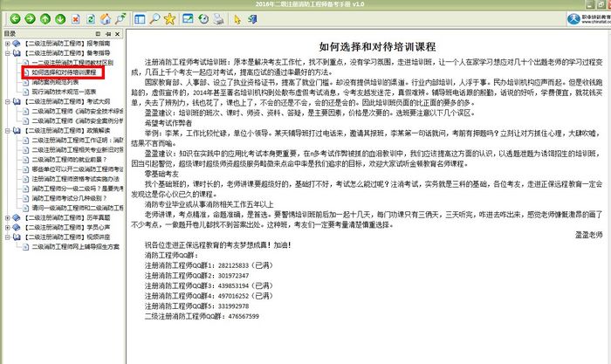Select 【二级注册消防工程师】备考指导 in tree
611x364 pixels.
[x=66, y=53]
